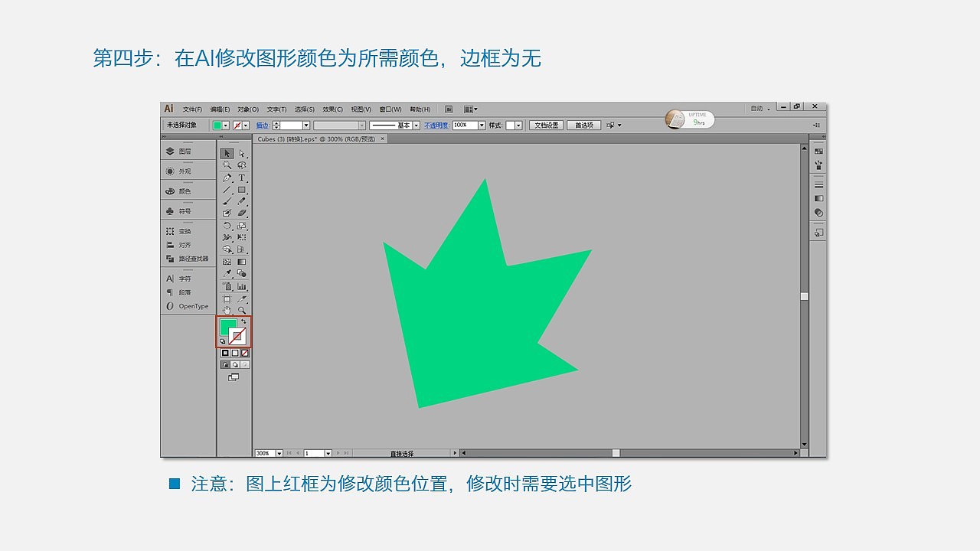980x551 pixels.
Task: Click the 文档设置 button
Action: click(547, 126)
